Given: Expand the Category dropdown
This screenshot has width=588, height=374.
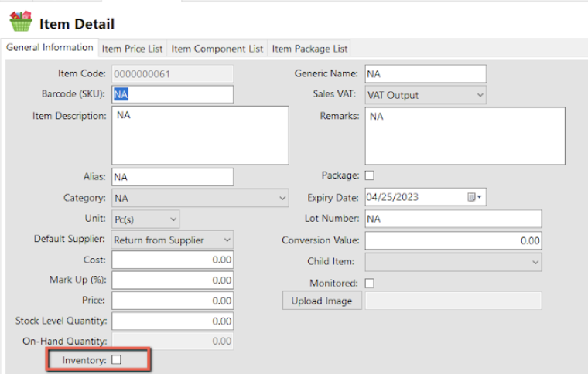Looking at the screenshot, I should 200,198.
